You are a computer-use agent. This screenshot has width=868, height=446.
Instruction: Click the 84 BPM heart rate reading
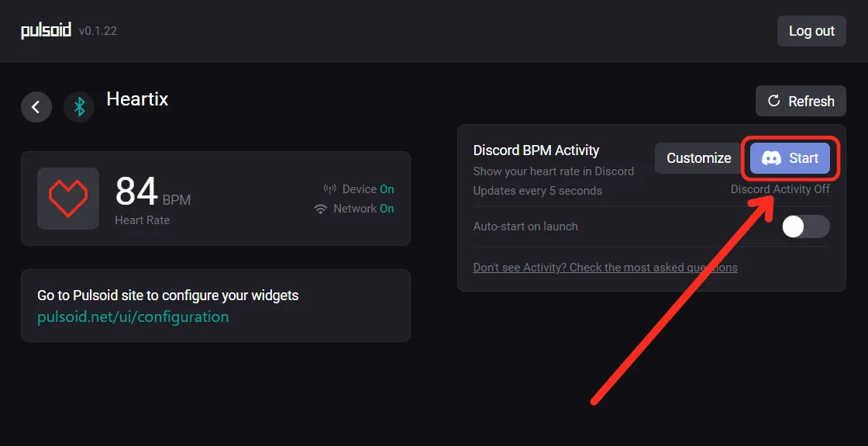click(x=153, y=192)
